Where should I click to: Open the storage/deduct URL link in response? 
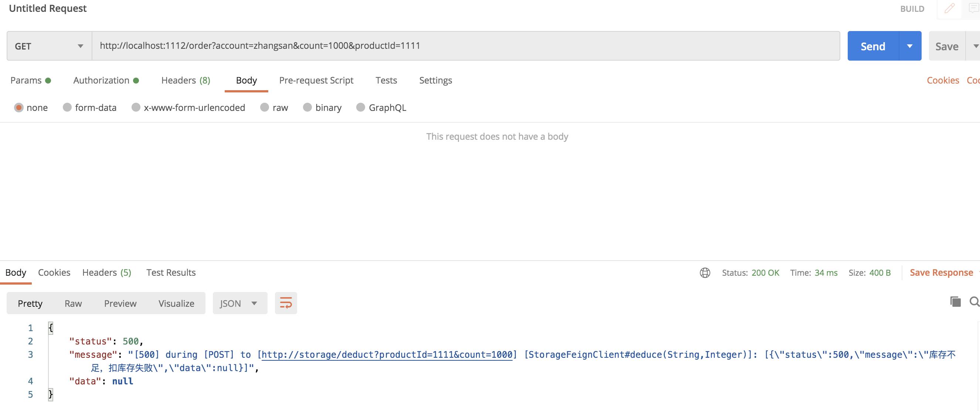[x=387, y=355]
